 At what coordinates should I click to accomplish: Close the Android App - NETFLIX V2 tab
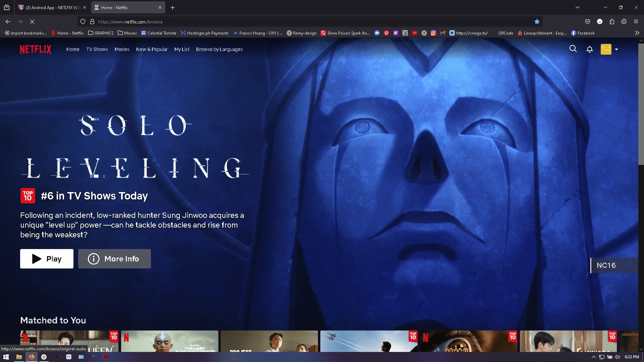coord(85,7)
